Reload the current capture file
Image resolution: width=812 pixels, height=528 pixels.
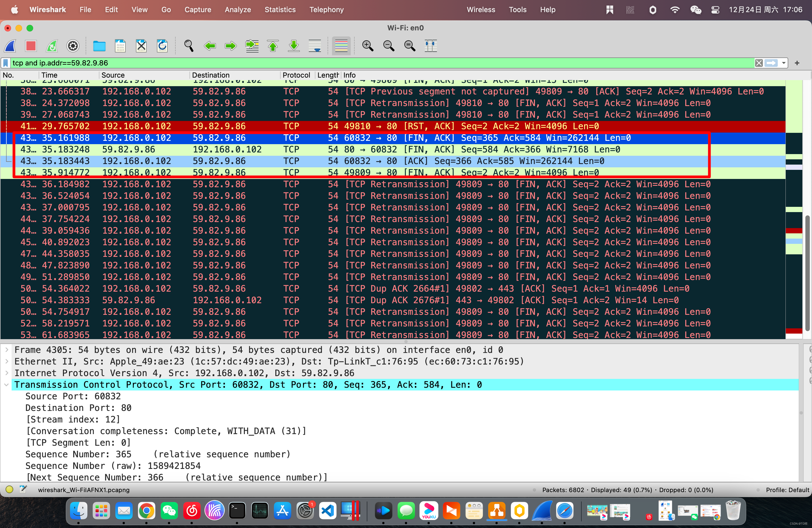pos(162,46)
